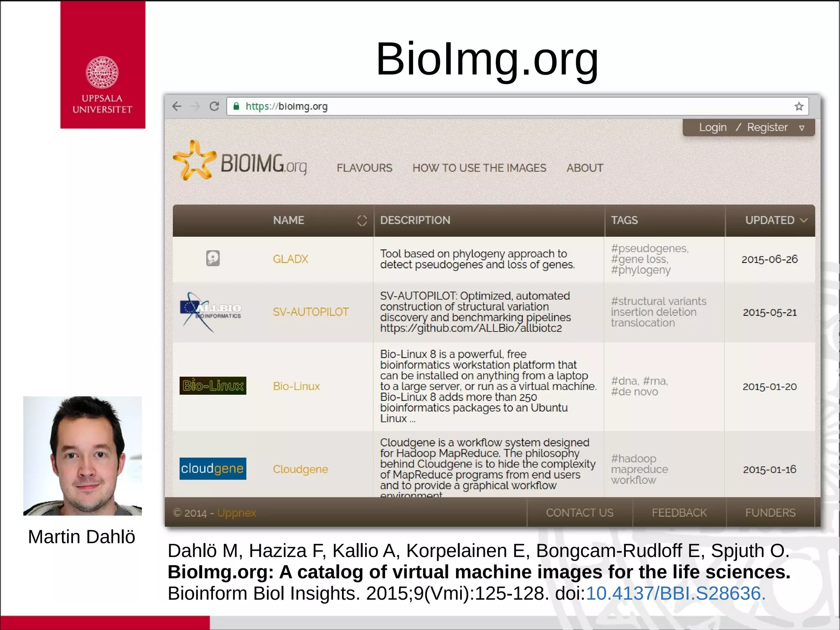Click the GLADX description text
840x630 pixels.
click(x=477, y=259)
